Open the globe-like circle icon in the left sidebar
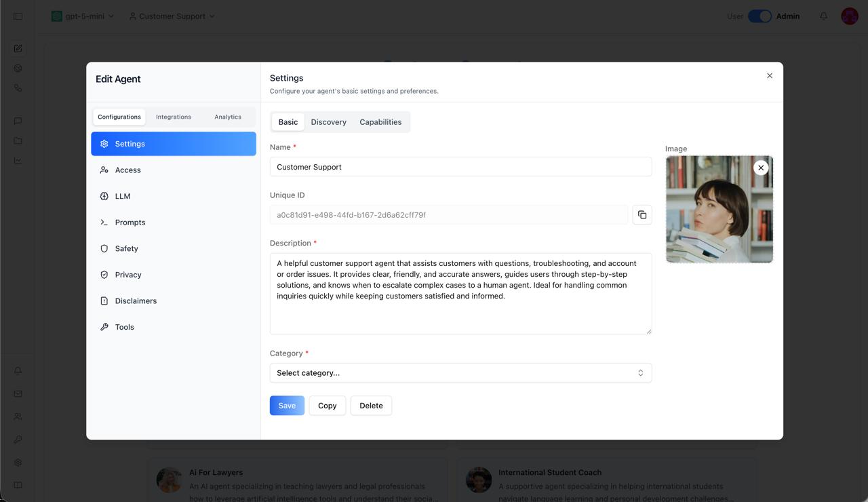 18,68
